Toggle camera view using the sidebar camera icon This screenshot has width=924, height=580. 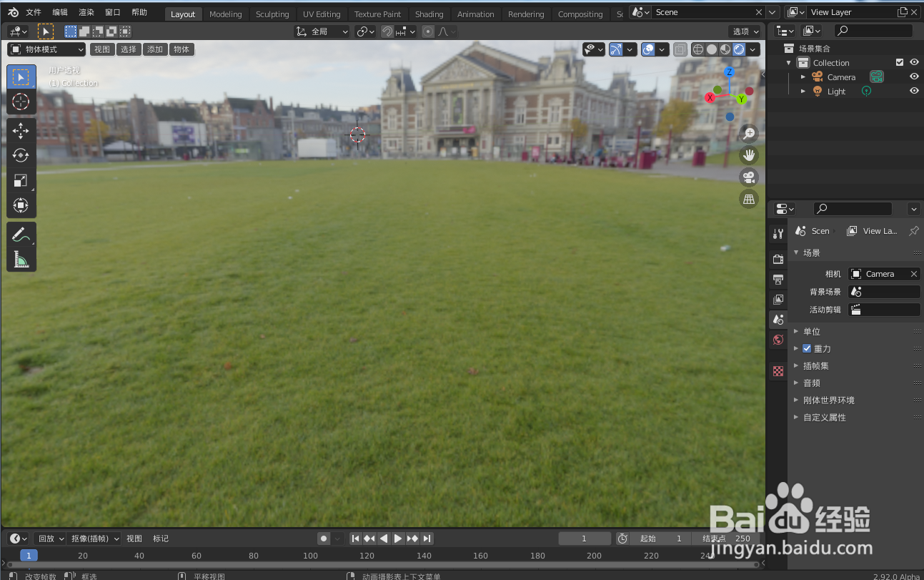(x=749, y=177)
